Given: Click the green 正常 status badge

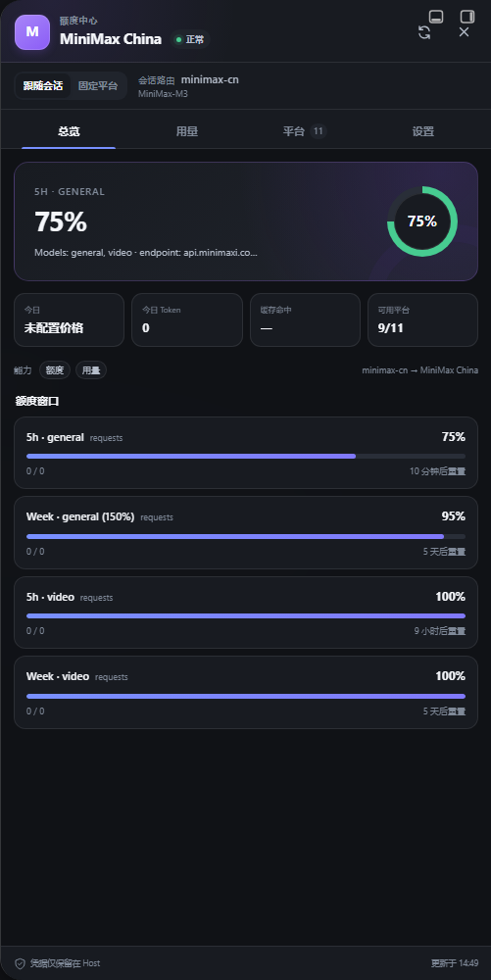Looking at the screenshot, I should pyautogui.click(x=190, y=39).
